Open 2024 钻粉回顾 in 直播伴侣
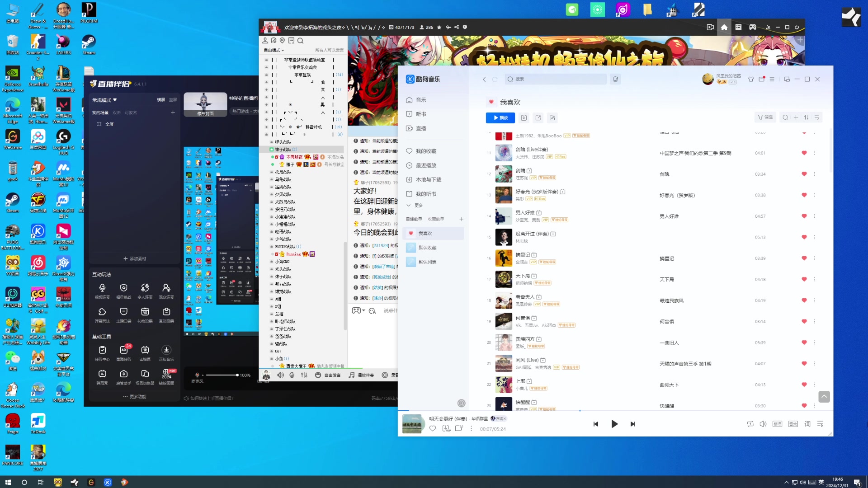This screenshot has width=868, height=488. click(166, 377)
